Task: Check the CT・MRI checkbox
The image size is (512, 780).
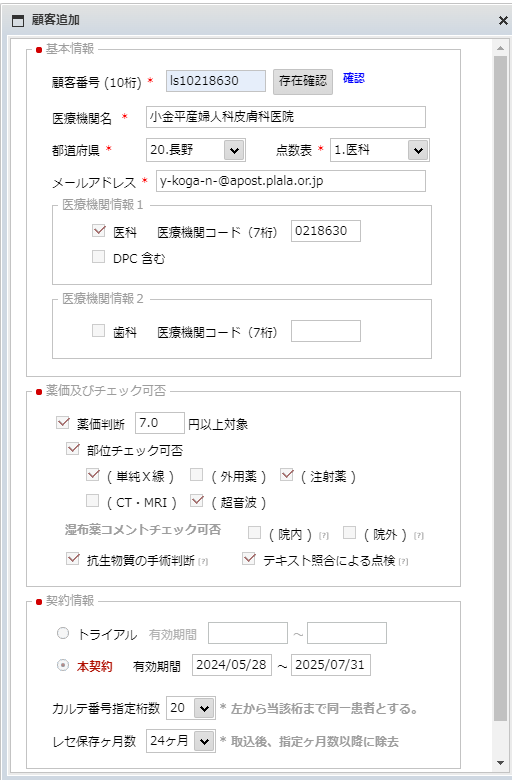Action: point(93,500)
